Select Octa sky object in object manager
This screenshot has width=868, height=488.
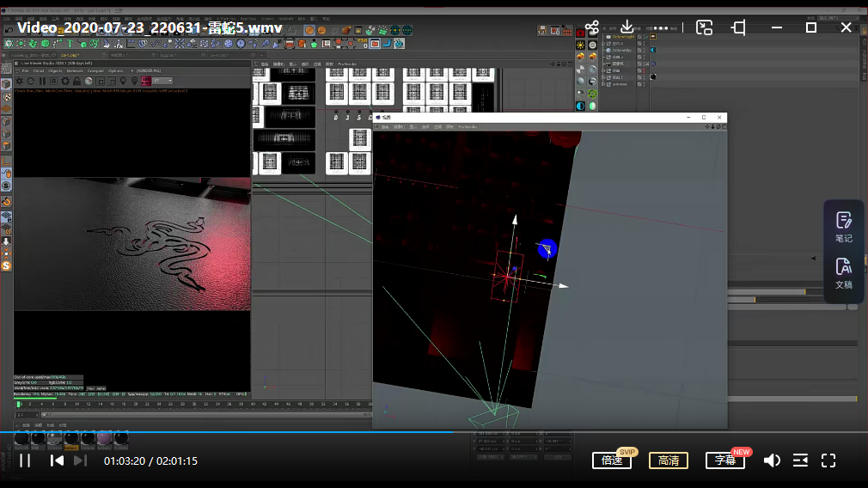point(621,51)
